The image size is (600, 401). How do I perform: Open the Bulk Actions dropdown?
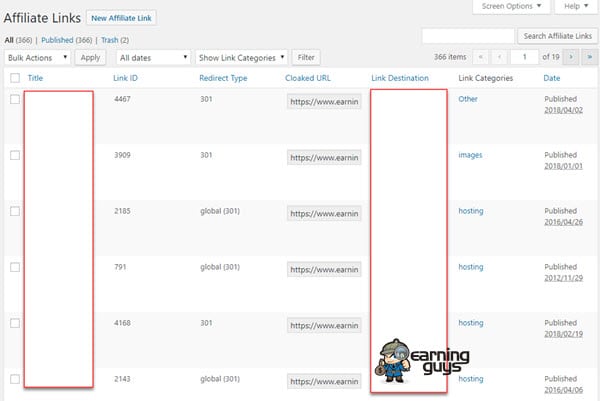pos(38,57)
